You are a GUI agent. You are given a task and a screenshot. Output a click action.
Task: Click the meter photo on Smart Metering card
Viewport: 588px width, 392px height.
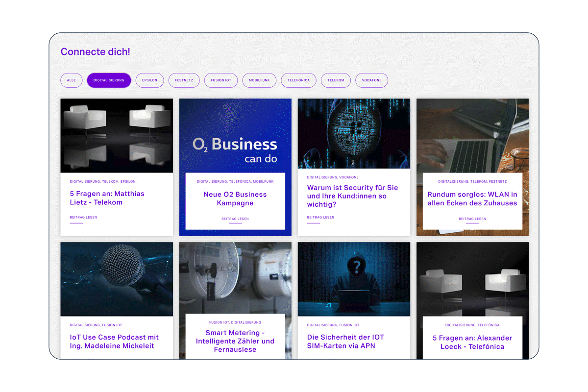[235, 278]
